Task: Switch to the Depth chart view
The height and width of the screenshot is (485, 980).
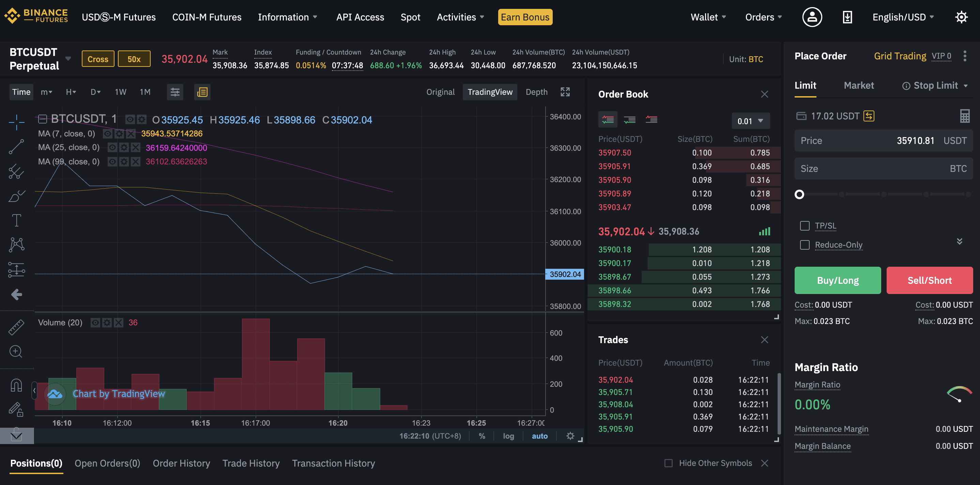Action: click(x=536, y=92)
